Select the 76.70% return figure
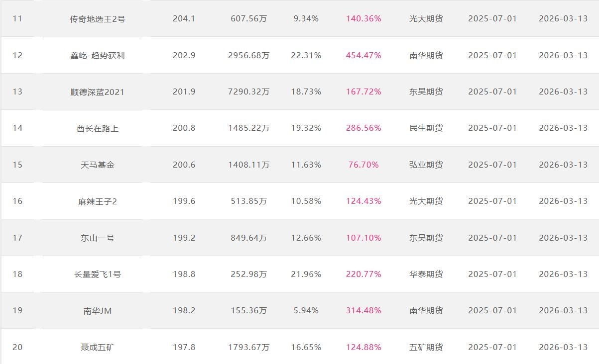The height and width of the screenshot is (364, 599). (x=363, y=165)
